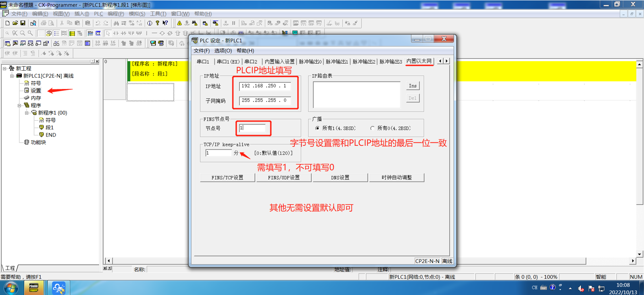Switch to the 内置输入设置 tab

coord(279,62)
